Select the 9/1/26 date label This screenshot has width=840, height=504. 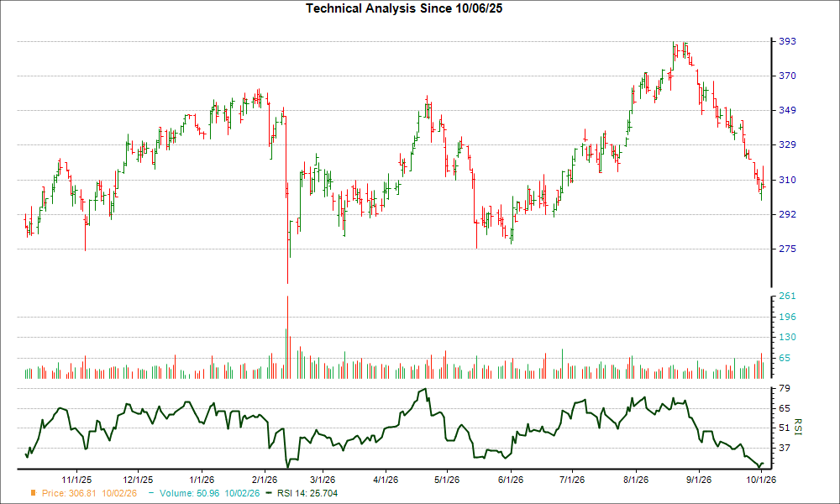click(699, 480)
